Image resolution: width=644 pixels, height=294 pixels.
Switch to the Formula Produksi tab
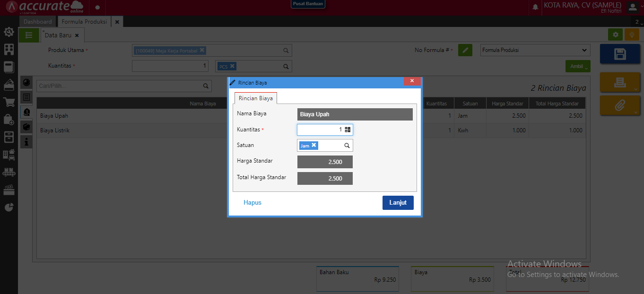84,22
